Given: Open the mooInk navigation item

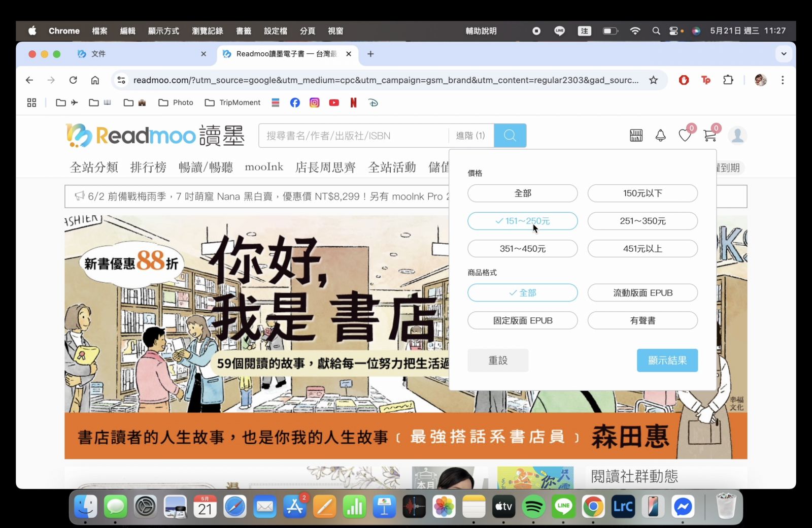Looking at the screenshot, I should (x=264, y=167).
